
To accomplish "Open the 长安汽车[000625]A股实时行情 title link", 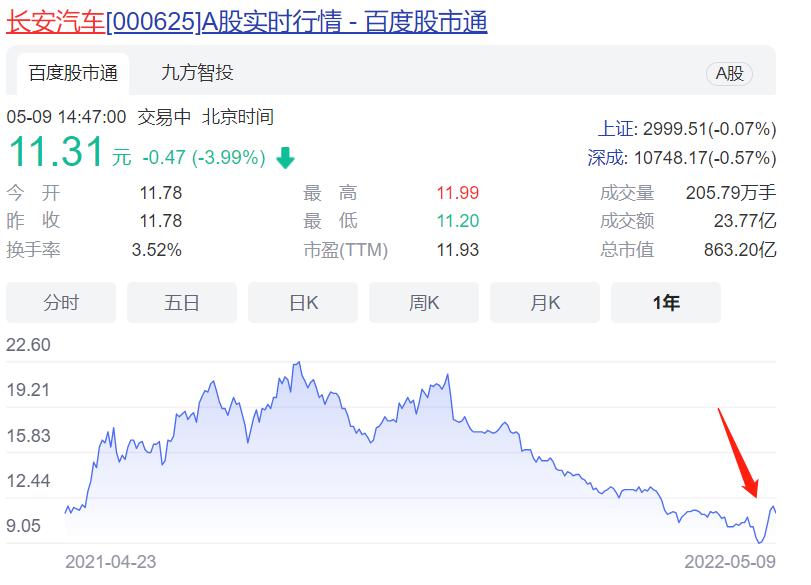I will click(247, 23).
